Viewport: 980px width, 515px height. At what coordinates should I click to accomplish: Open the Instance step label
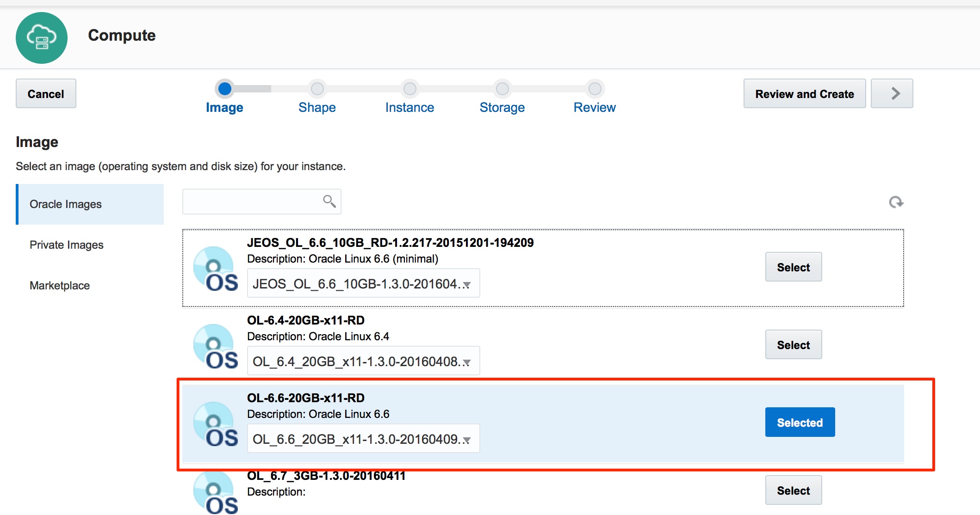[x=409, y=107]
